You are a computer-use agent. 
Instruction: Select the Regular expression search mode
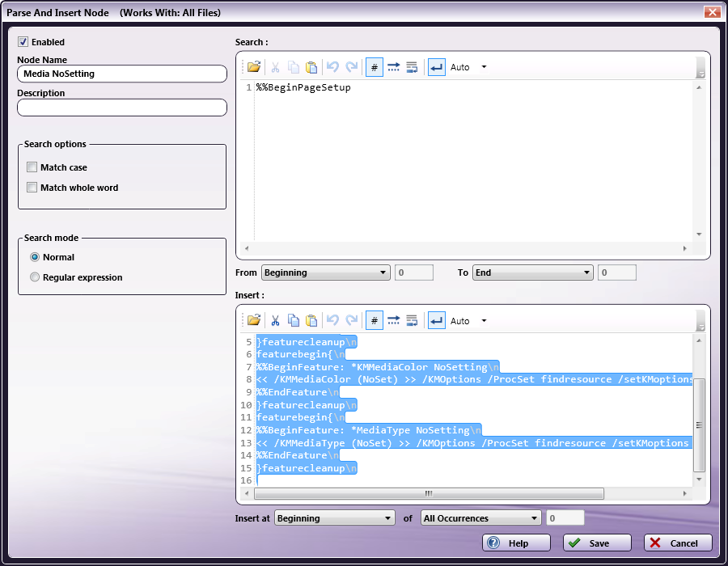tap(35, 277)
